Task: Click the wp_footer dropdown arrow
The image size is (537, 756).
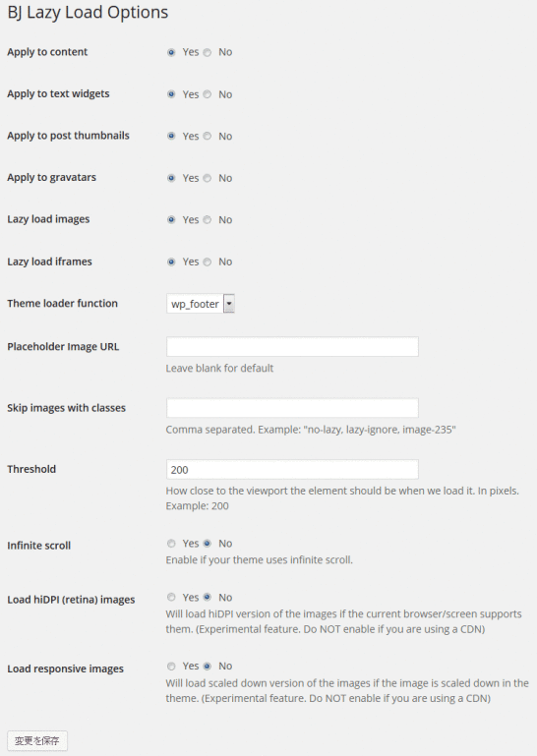Action: [x=229, y=304]
